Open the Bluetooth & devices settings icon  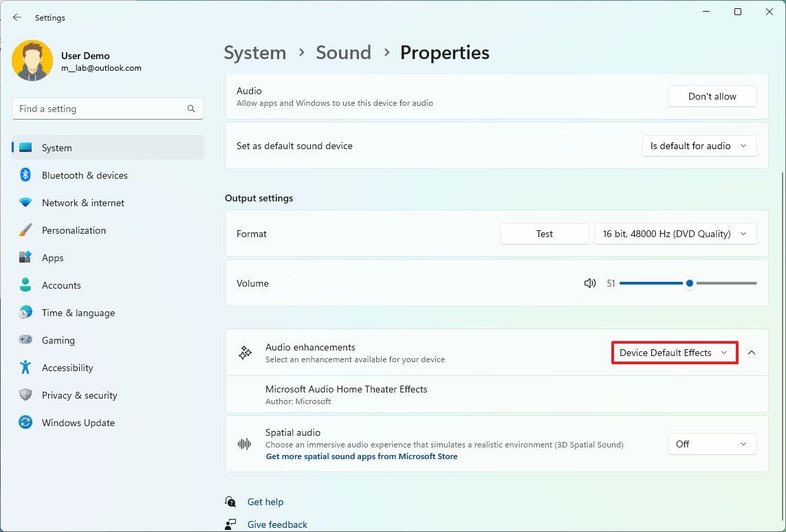coord(25,175)
